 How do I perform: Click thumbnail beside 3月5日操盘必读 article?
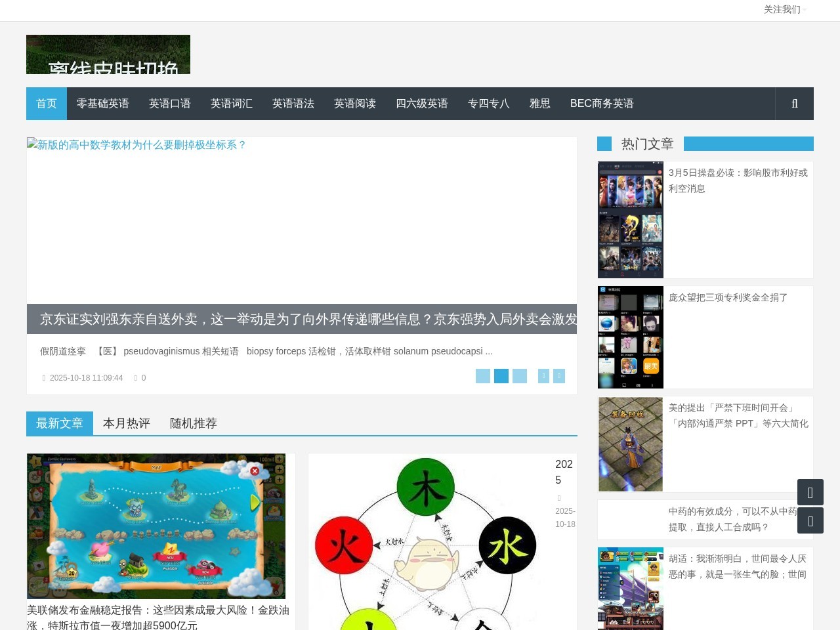(x=631, y=220)
